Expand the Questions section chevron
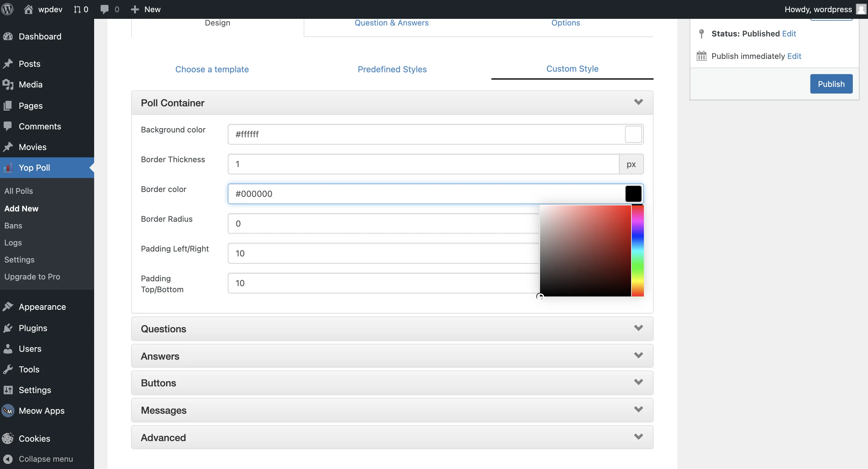 click(x=638, y=328)
